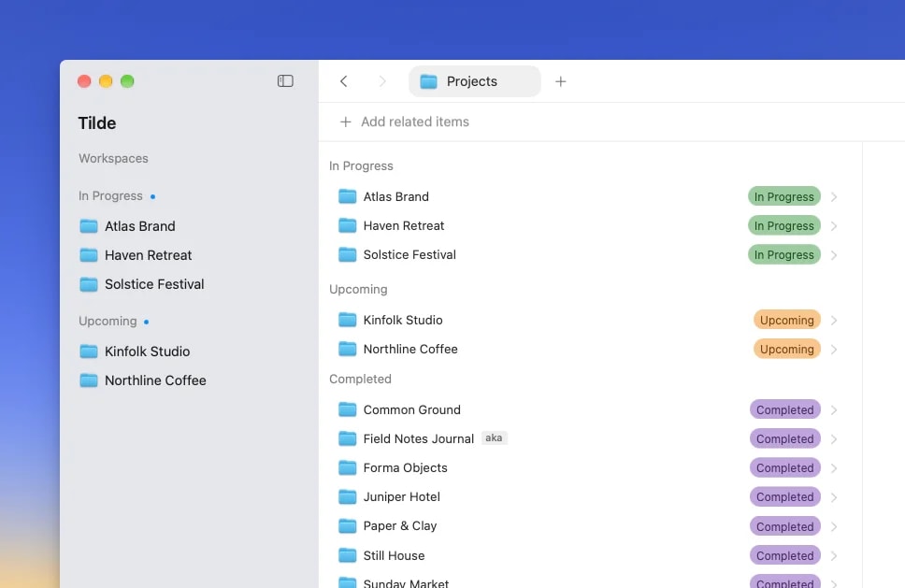Open Juniper Hotel project name

(x=402, y=496)
